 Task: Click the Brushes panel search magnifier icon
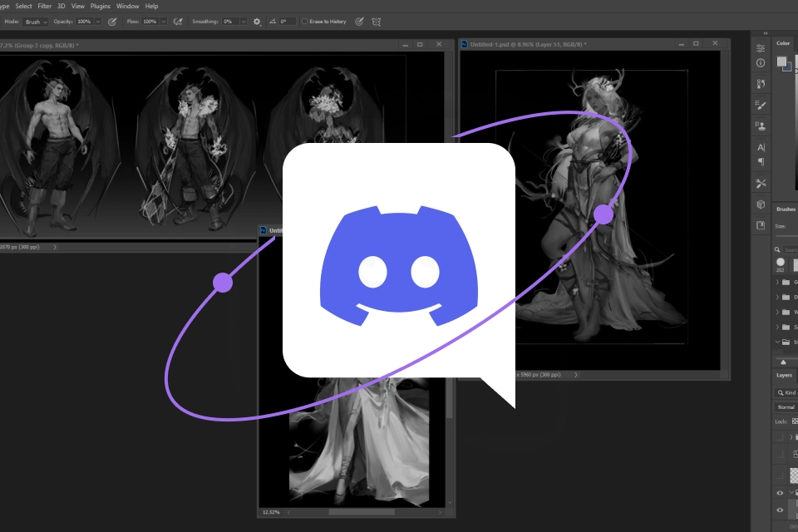(777, 249)
